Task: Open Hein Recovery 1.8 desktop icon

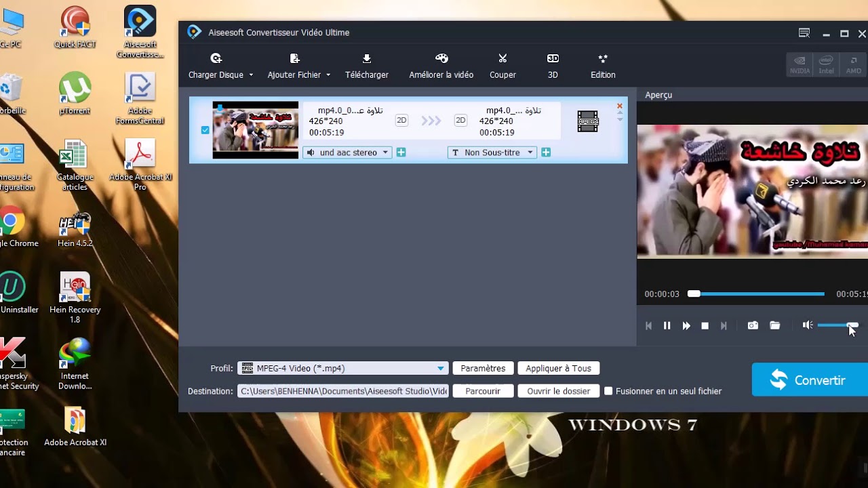Action: click(x=75, y=298)
